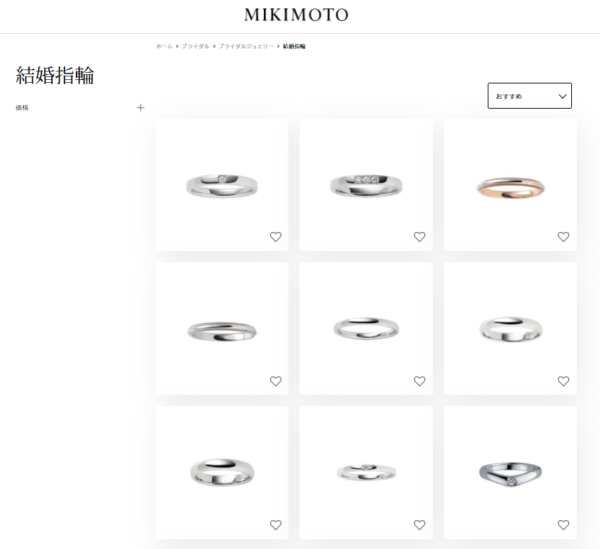Image resolution: width=600 pixels, height=549 pixels.
Task: Open the single-diamond platinum ring product
Action: [222, 186]
